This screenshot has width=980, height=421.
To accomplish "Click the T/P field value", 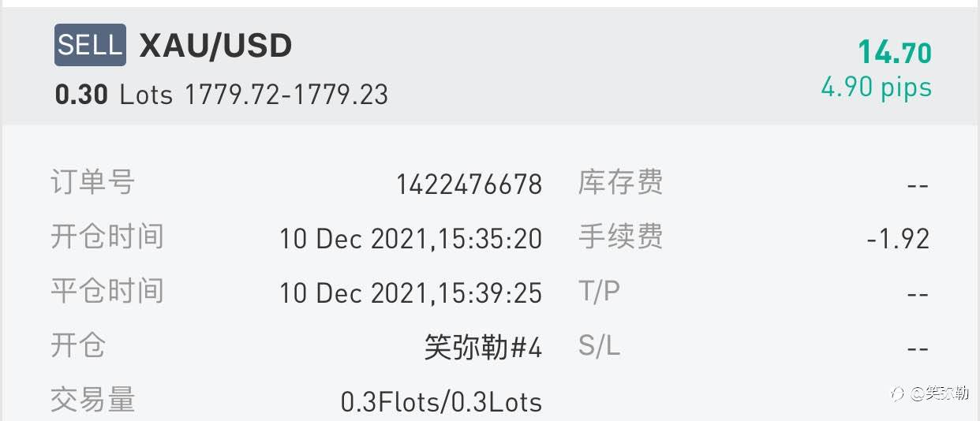I will (918, 293).
